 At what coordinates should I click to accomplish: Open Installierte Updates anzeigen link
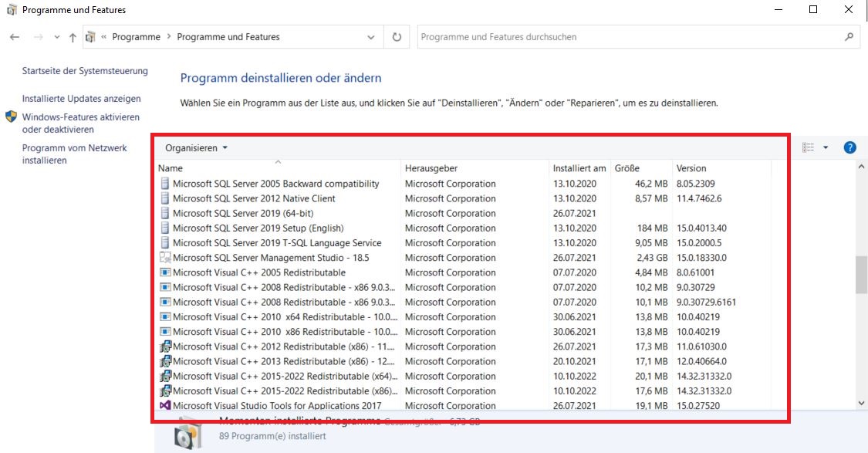pos(81,99)
